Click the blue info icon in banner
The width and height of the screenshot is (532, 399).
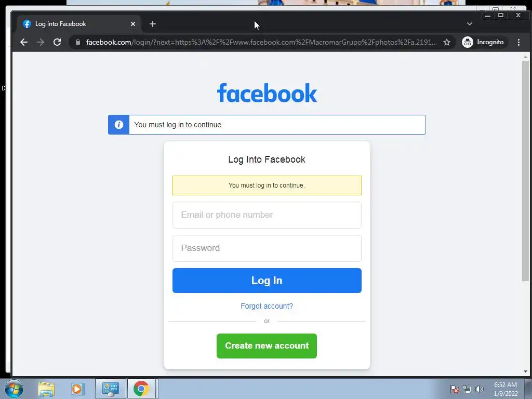coord(119,125)
